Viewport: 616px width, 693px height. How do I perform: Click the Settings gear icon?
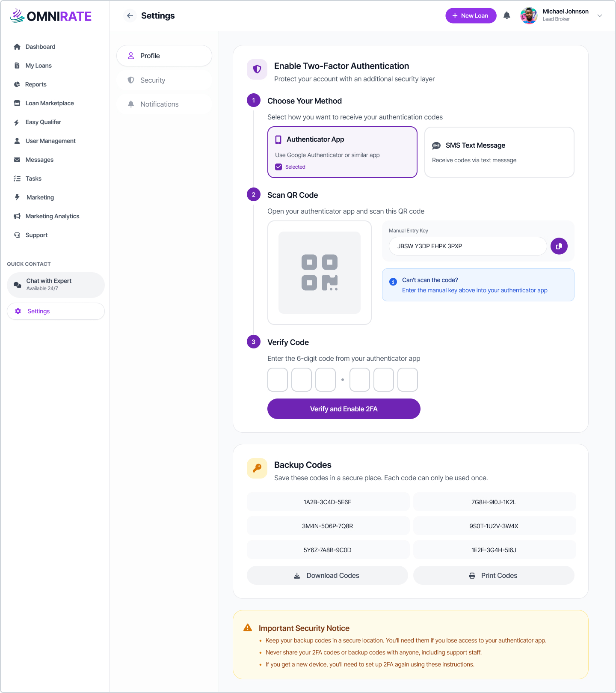pyautogui.click(x=18, y=311)
